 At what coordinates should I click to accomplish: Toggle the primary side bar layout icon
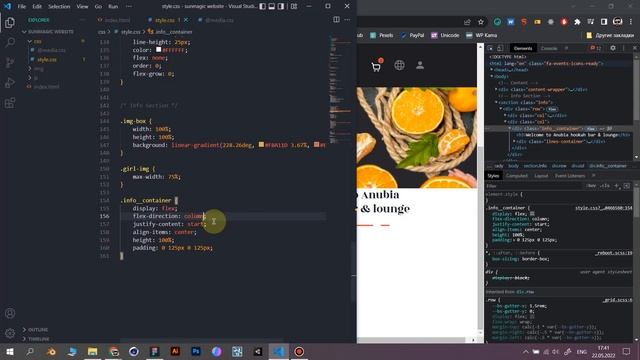(x=262, y=6)
